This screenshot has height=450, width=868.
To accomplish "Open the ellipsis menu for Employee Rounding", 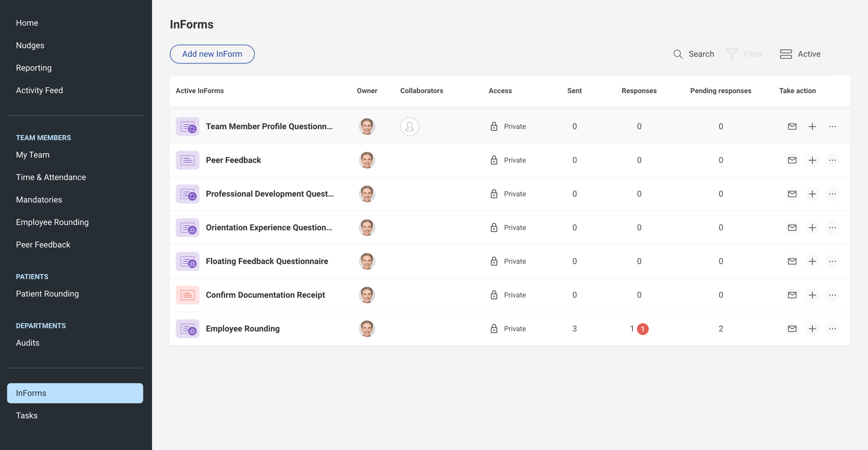I will [x=832, y=328].
